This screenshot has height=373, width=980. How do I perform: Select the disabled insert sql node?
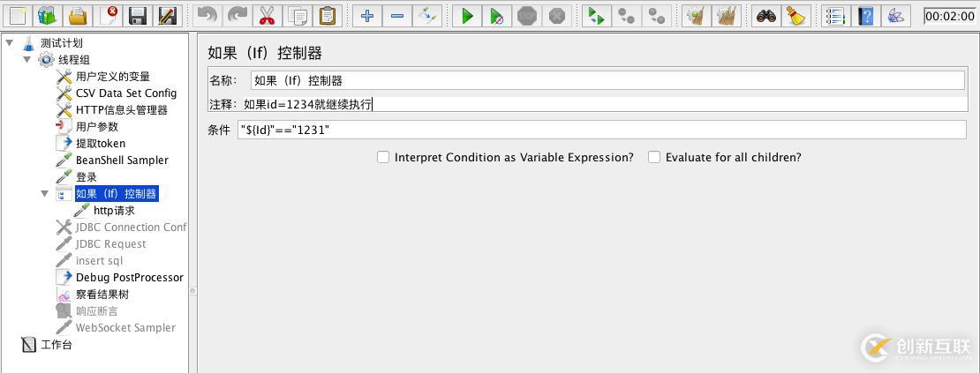point(100,261)
